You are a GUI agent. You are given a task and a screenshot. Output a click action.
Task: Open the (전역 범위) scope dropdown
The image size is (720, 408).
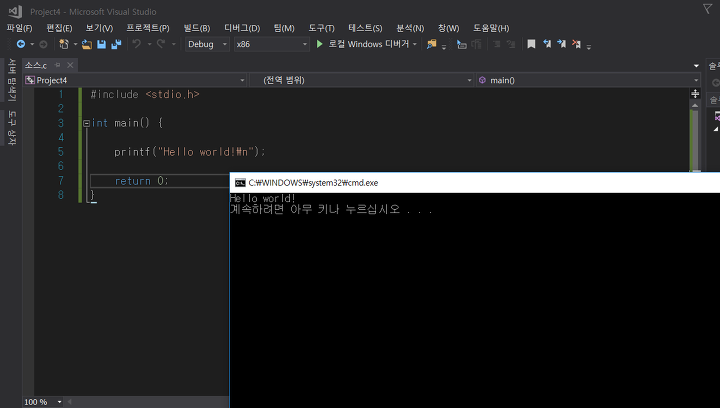(362, 80)
